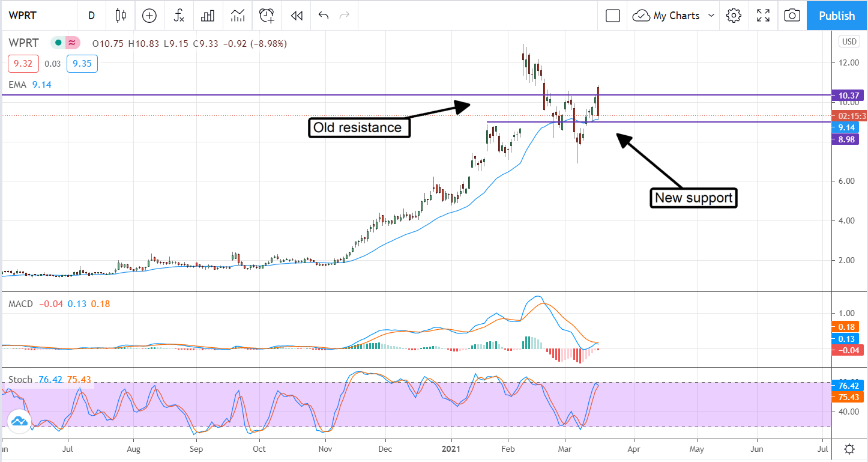The height and width of the screenshot is (462, 868).
Task: Open the USD currency selector
Action: tap(847, 41)
